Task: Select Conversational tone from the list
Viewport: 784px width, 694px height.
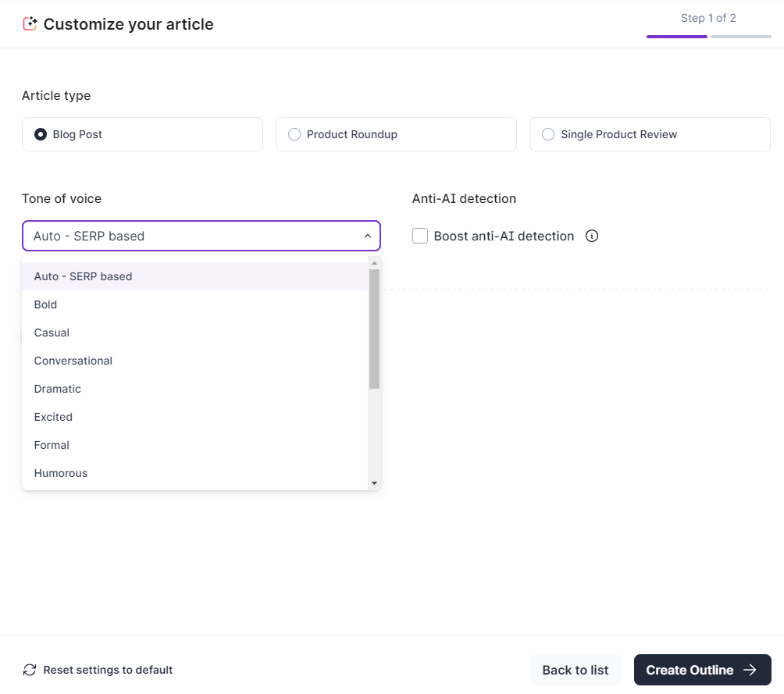Action: (x=73, y=361)
